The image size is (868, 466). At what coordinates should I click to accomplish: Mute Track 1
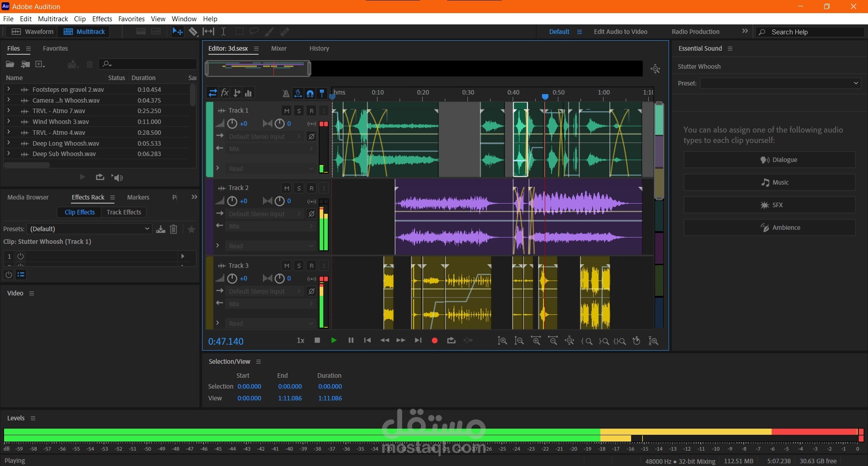tap(287, 111)
